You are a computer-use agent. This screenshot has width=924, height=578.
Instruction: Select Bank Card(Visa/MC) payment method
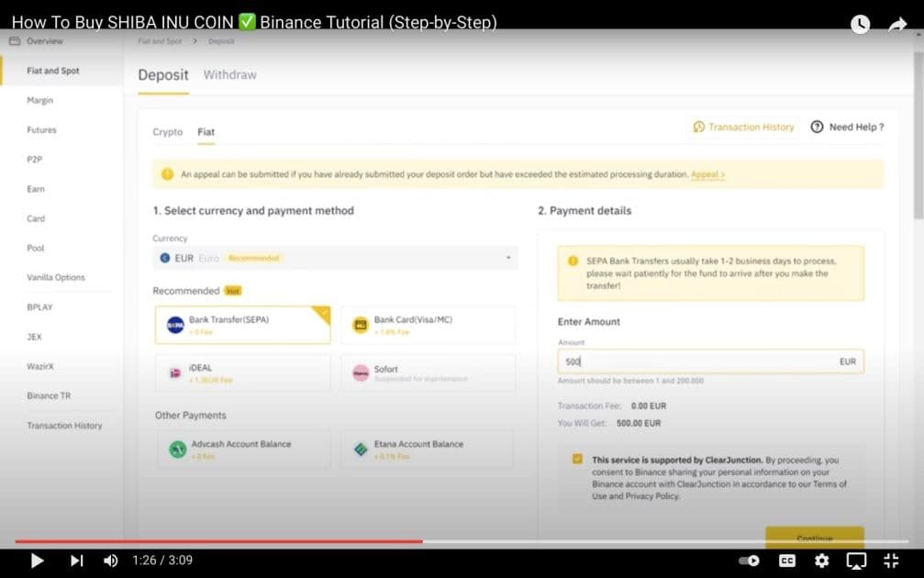428,325
